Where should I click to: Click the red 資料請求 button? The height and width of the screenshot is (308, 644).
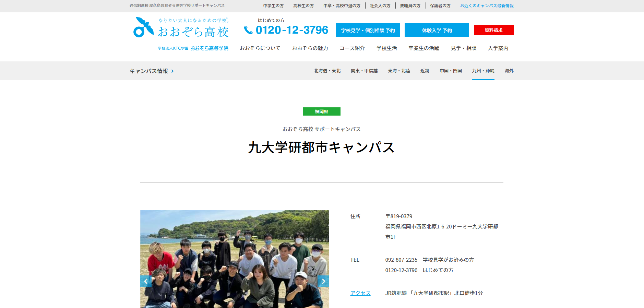coord(493,30)
